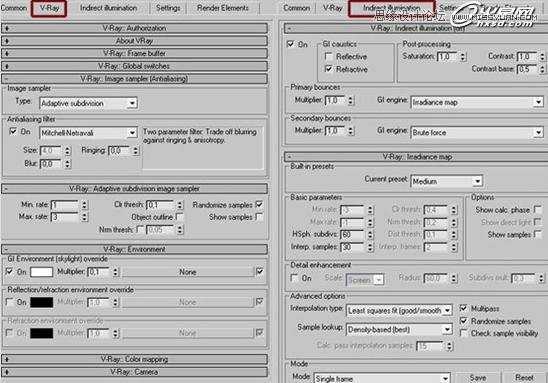Click the GI Environment white color swatch
The width and height of the screenshot is (548, 383).
[42, 272]
